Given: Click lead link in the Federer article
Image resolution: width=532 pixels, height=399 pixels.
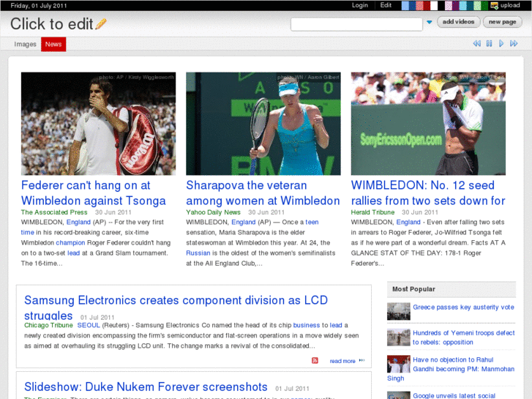Looking at the screenshot, I should pyautogui.click(x=74, y=253).
